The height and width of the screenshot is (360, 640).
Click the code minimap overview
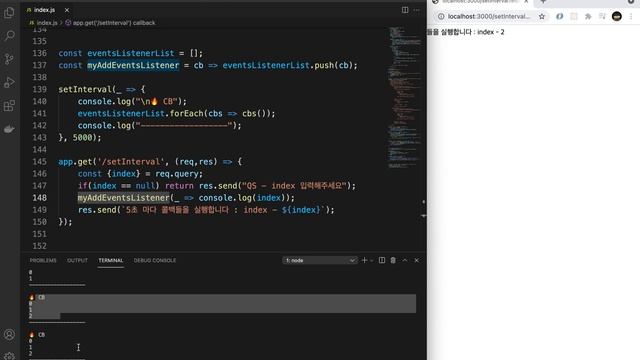click(404, 97)
